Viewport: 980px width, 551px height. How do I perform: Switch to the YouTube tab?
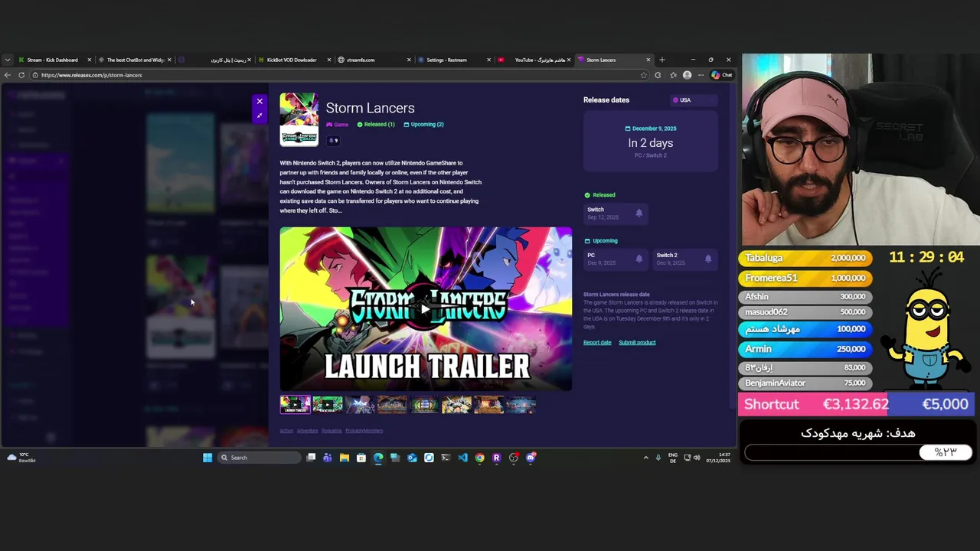click(x=534, y=60)
